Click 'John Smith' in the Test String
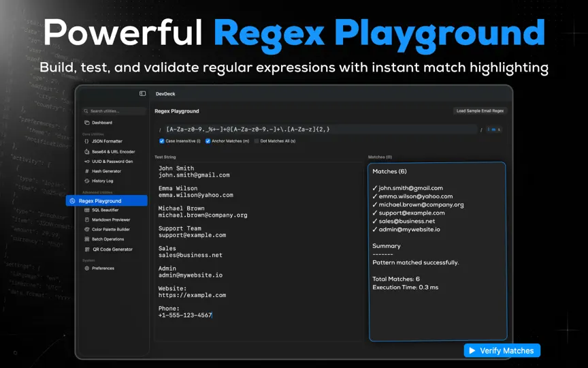This screenshot has height=368, width=588. coord(176,168)
